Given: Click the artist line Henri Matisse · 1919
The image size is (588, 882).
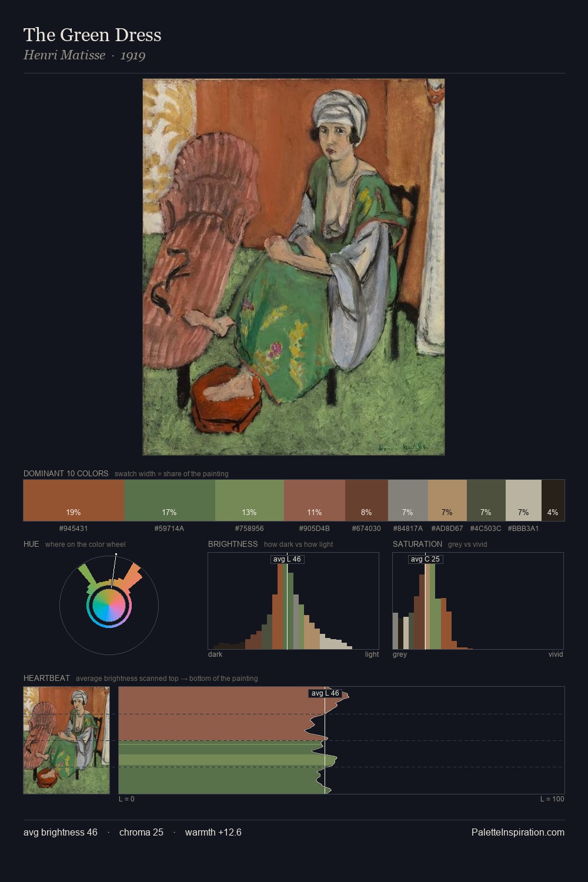Looking at the screenshot, I should 84,55.
